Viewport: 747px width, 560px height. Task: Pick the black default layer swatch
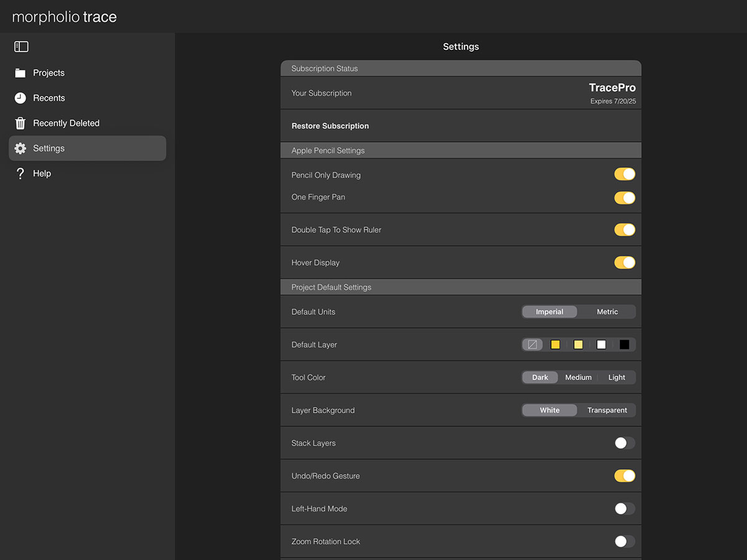tap(624, 345)
